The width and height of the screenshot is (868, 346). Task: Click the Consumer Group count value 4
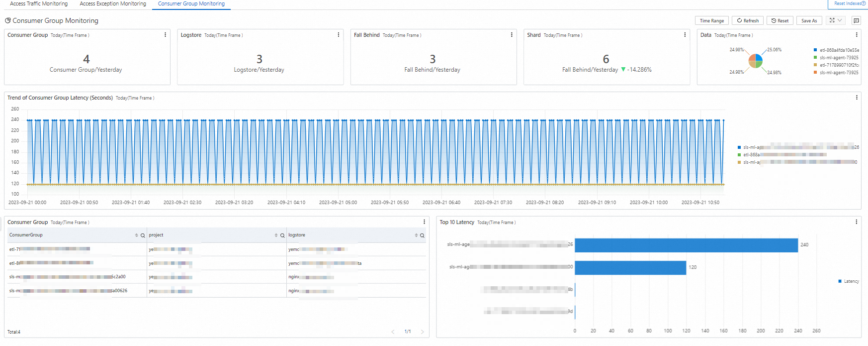87,59
